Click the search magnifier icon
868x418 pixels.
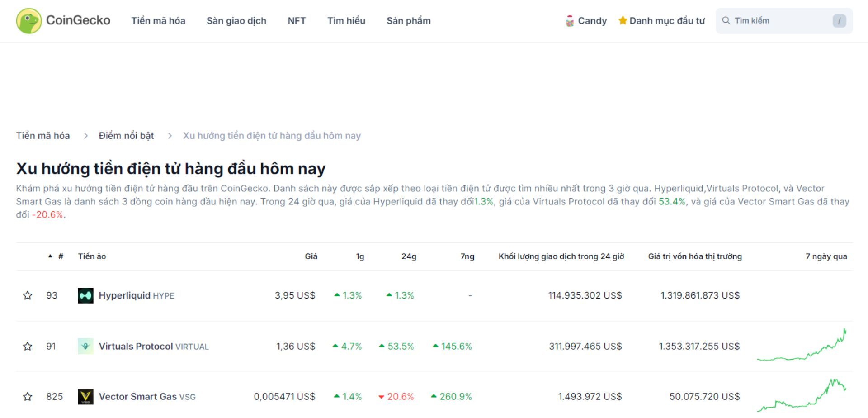pos(726,20)
